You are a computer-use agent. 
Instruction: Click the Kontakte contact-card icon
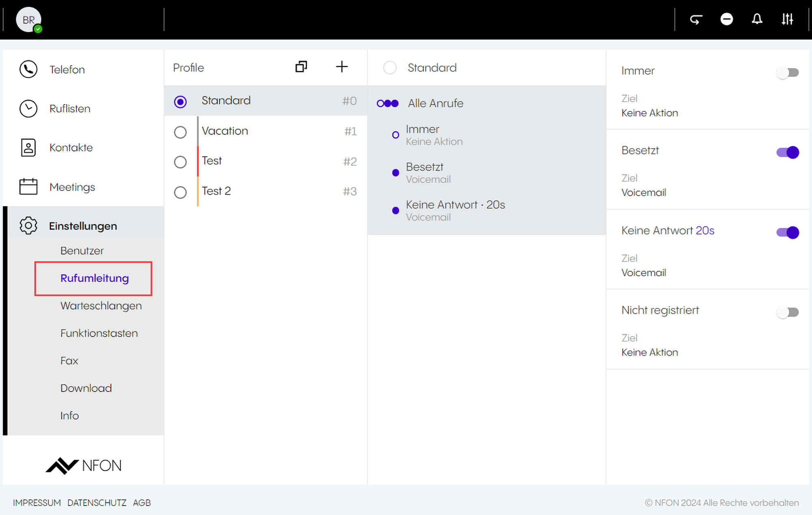pyautogui.click(x=28, y=147)
